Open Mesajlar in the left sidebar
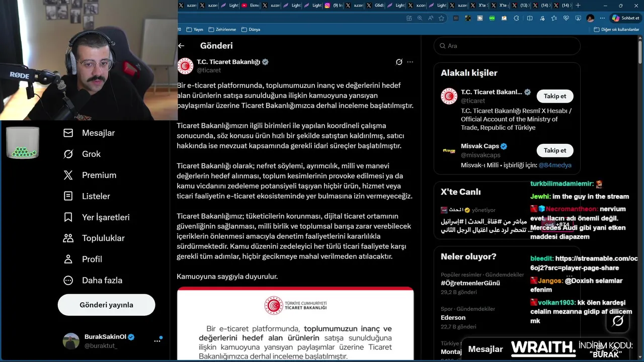This screenshot has height=362, width=644. (89, 133)
